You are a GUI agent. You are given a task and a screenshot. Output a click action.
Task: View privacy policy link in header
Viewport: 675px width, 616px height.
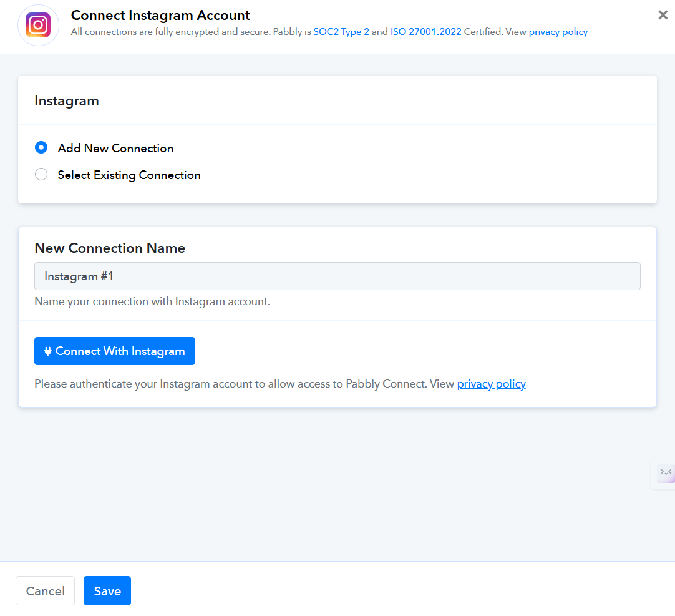tap(558, 32)
